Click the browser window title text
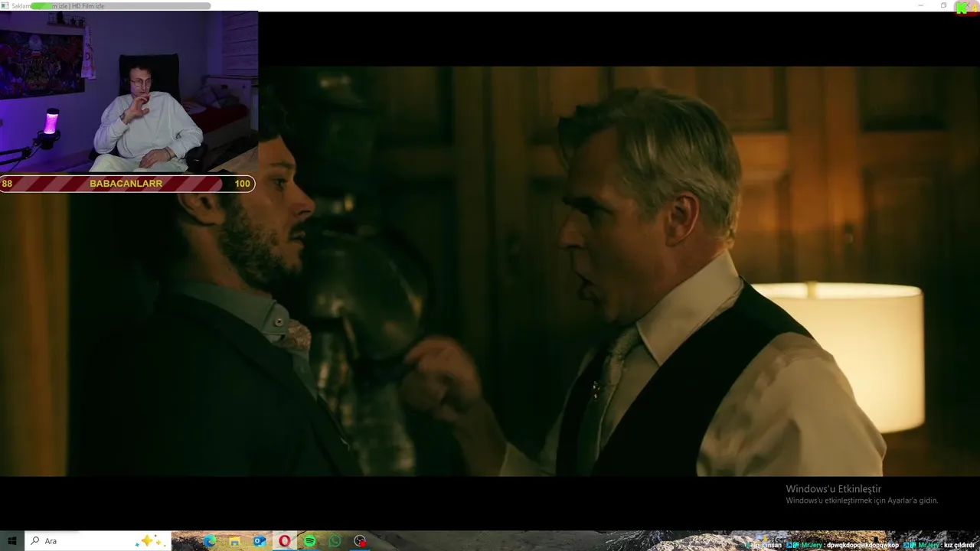This screenshot has height=551, width=980. pos(58,6)
